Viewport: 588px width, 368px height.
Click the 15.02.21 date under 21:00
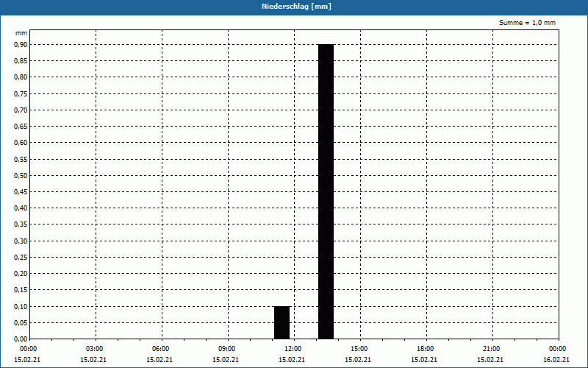[490, 360]
